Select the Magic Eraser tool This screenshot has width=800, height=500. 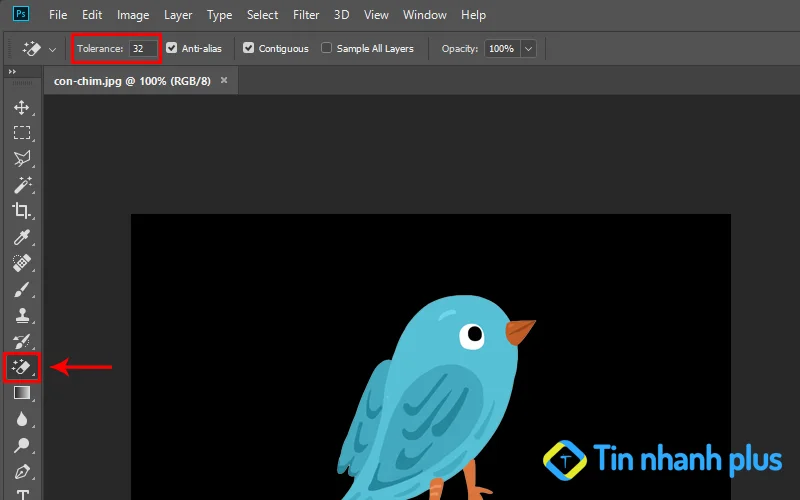22,368
